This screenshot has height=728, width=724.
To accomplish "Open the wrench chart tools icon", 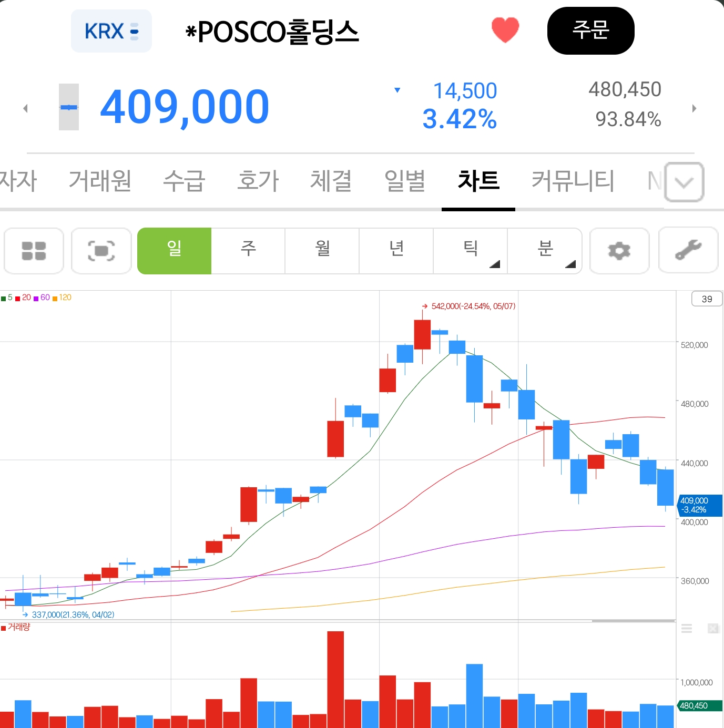I will coord(688,250).
